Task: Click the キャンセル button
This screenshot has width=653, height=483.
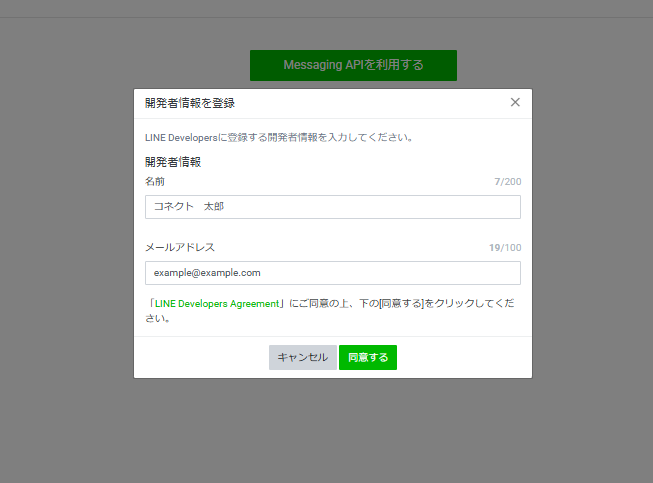Action: click(x=303, y=357)
